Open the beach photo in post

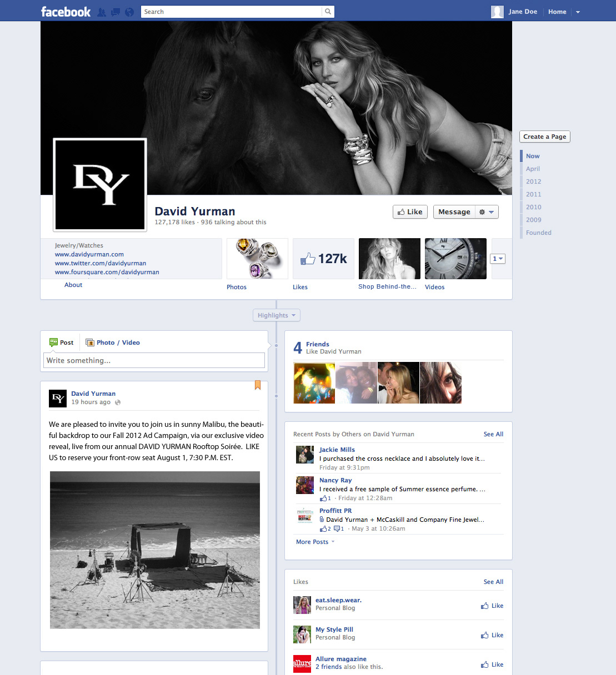155,550
